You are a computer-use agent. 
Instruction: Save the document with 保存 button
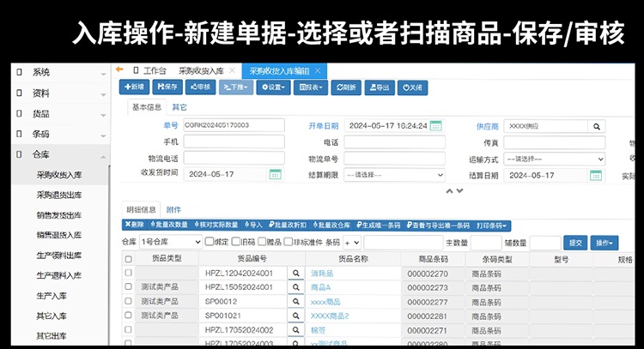167,87
